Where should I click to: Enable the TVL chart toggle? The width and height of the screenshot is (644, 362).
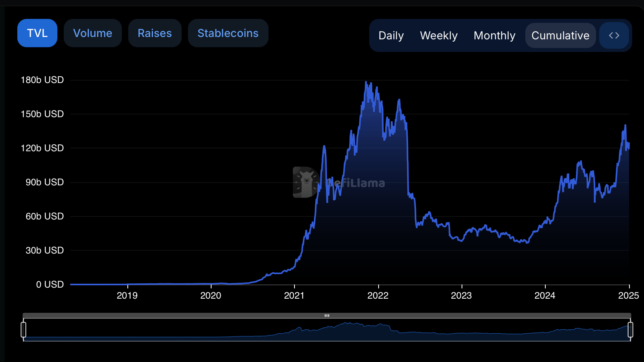[37, 33]
